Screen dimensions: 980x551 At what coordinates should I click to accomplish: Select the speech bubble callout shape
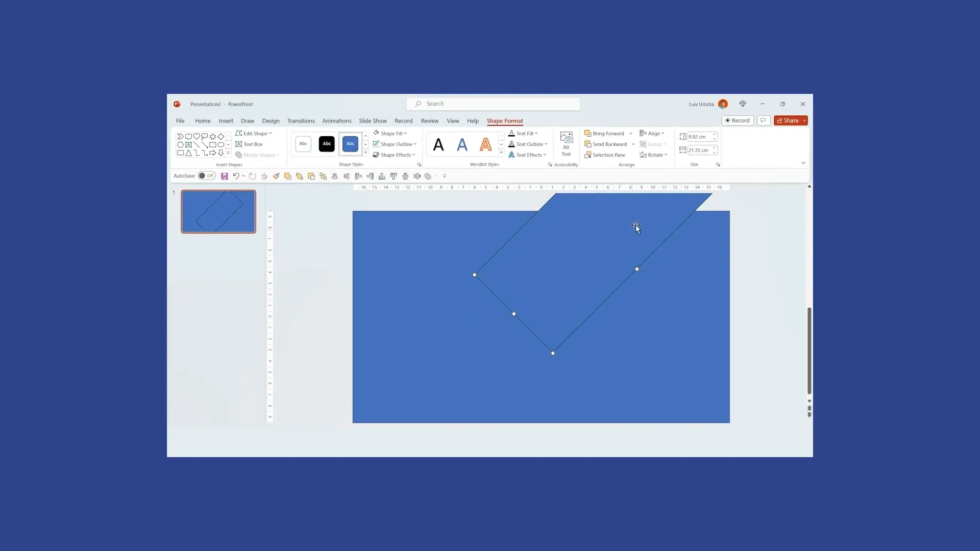point(205,136)
